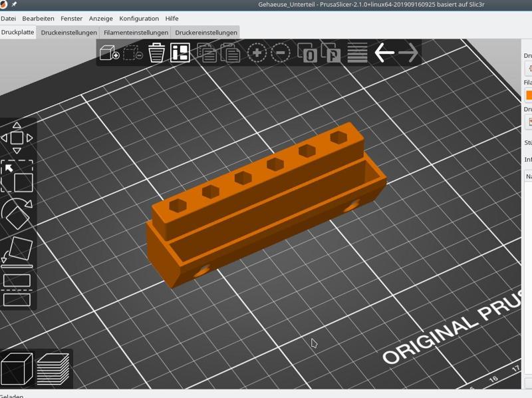Select the Rotate gizmo tool
The height and width of the screenshot is (398, 532).
17,214
